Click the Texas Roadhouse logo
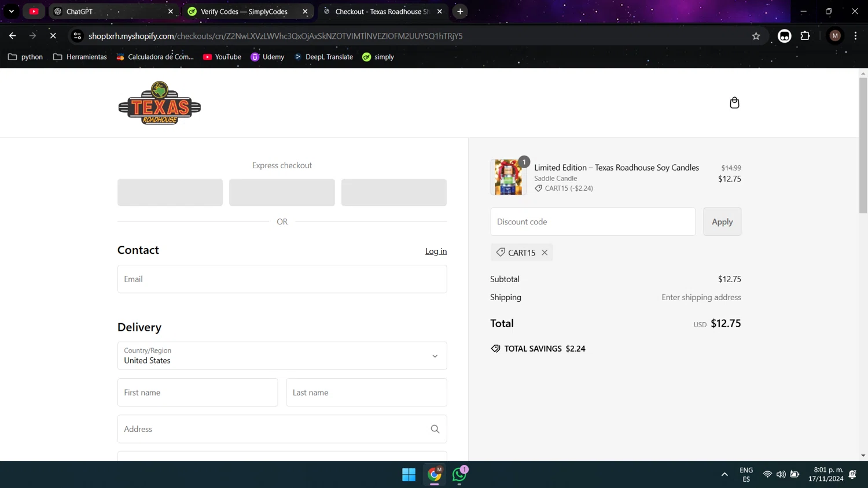Viewport: 868px width, 488px height. [160, 103]
